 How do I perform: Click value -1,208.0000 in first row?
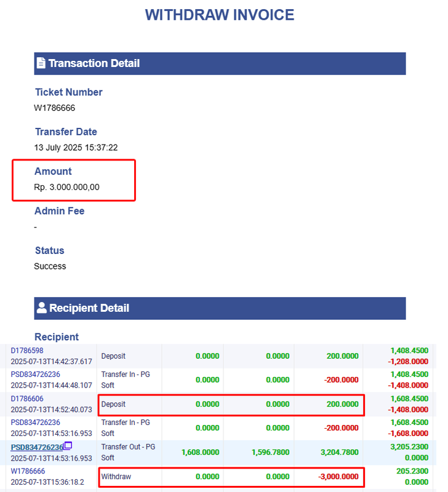pos(408,362)
